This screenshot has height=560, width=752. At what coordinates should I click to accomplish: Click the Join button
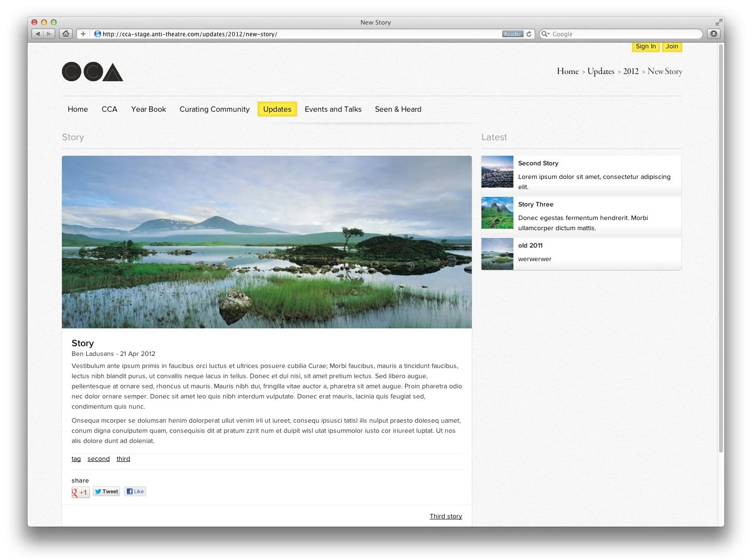(672, 46)
